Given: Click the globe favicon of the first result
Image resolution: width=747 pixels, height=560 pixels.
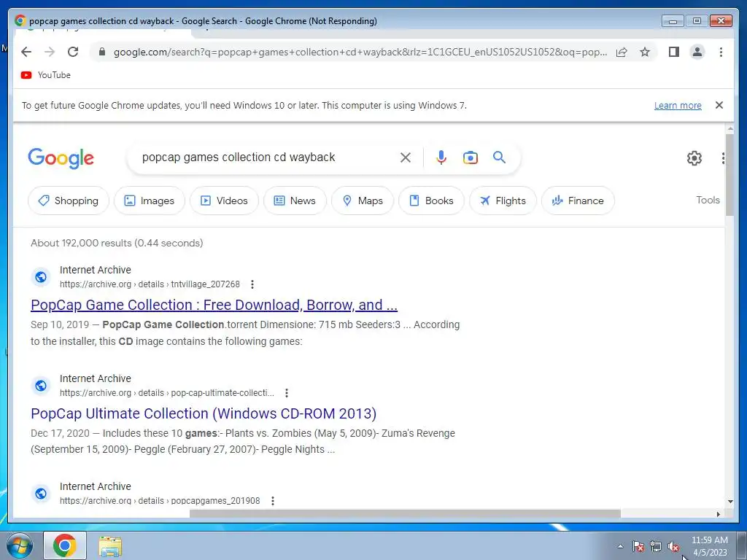Looking at the screenshot, I should point(41,276).
